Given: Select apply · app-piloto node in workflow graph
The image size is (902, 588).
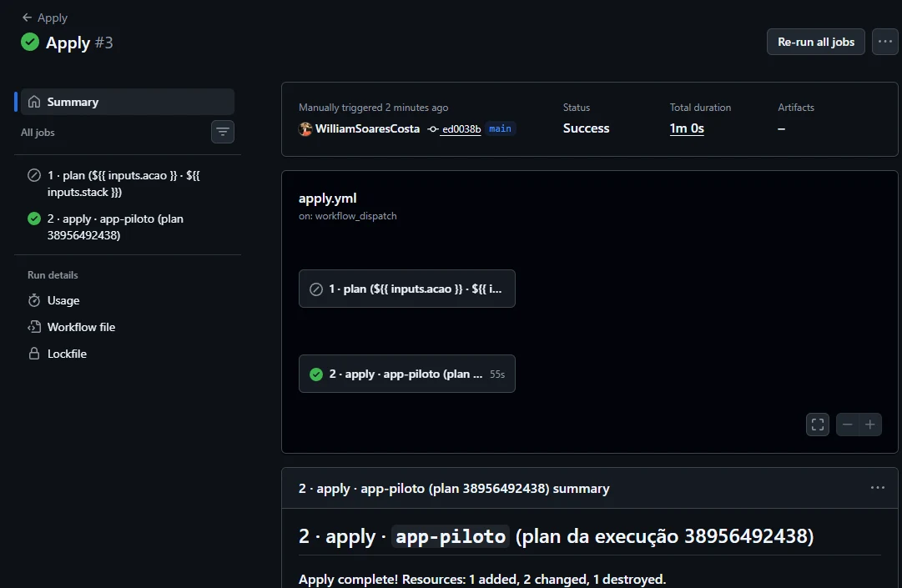Looking at the screenshot, I should point(406,374).
